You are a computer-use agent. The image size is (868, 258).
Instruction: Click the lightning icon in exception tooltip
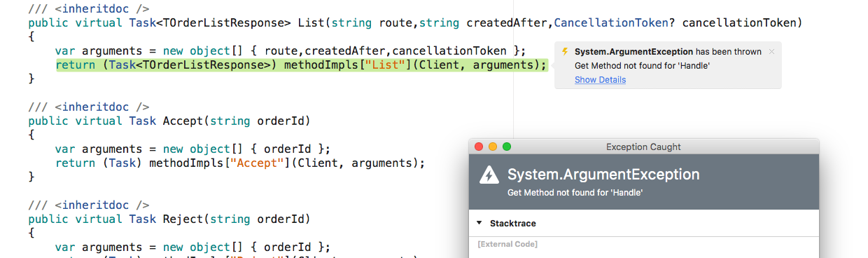pyautogui.click(x=565, y=52)
